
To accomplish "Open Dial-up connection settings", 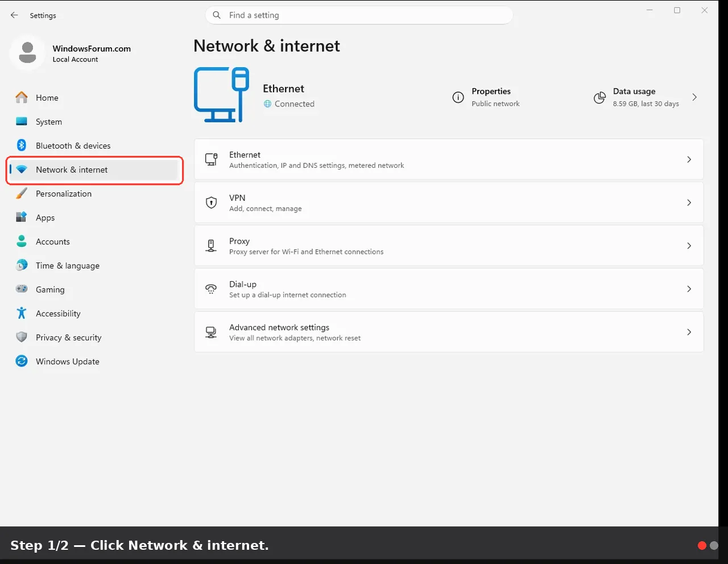I will tap(449, 289).
